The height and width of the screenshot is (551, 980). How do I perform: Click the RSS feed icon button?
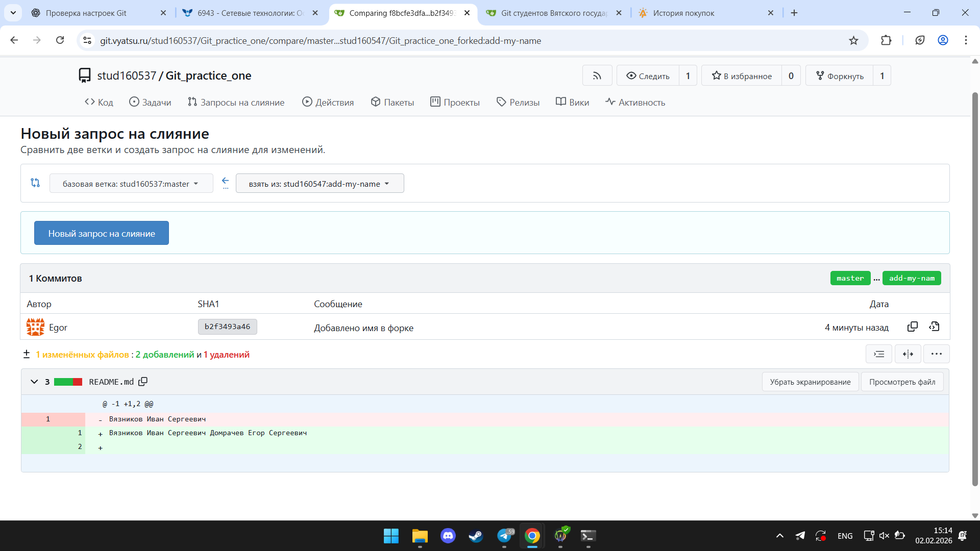click(x=597, y=76)
